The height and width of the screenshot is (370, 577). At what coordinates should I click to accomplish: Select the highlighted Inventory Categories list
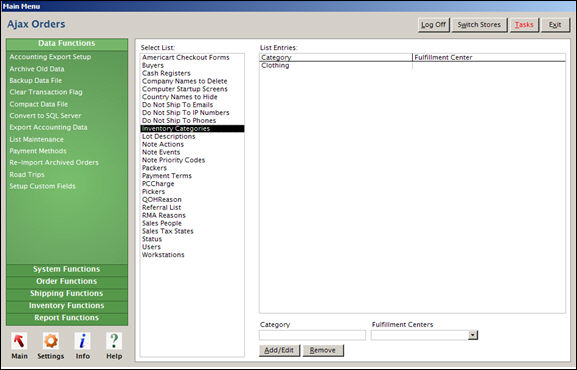click(x=192, y=128)
